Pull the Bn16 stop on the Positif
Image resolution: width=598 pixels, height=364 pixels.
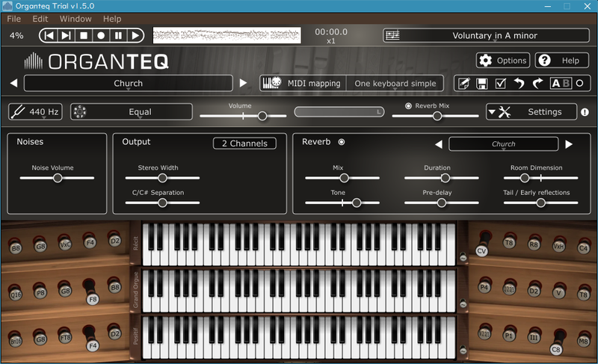[16, 340]
